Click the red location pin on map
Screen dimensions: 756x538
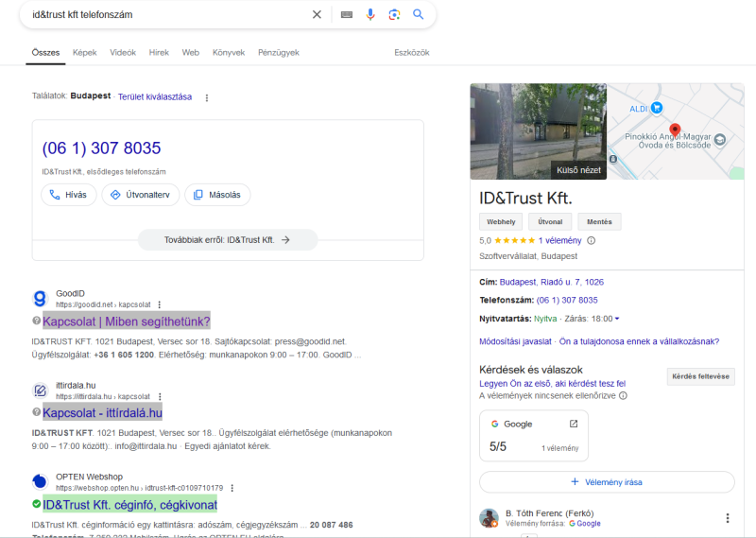click(675, 130)
